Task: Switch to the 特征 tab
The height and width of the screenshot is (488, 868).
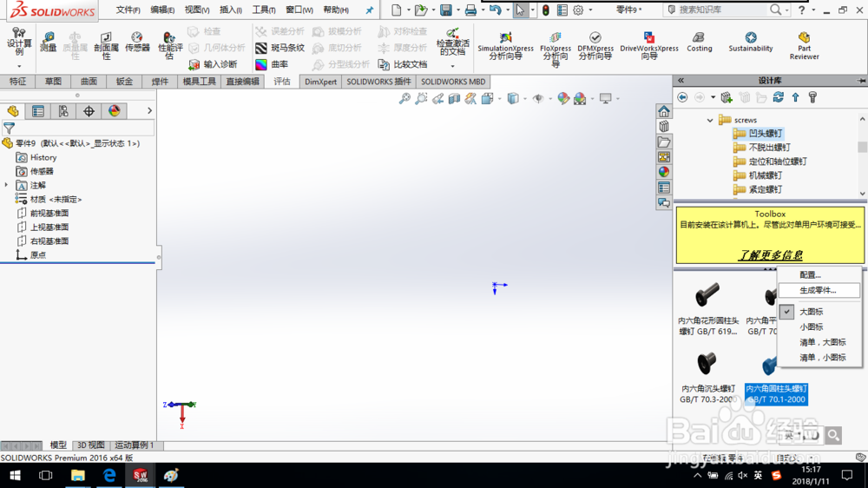Action: tap(17, 82)
